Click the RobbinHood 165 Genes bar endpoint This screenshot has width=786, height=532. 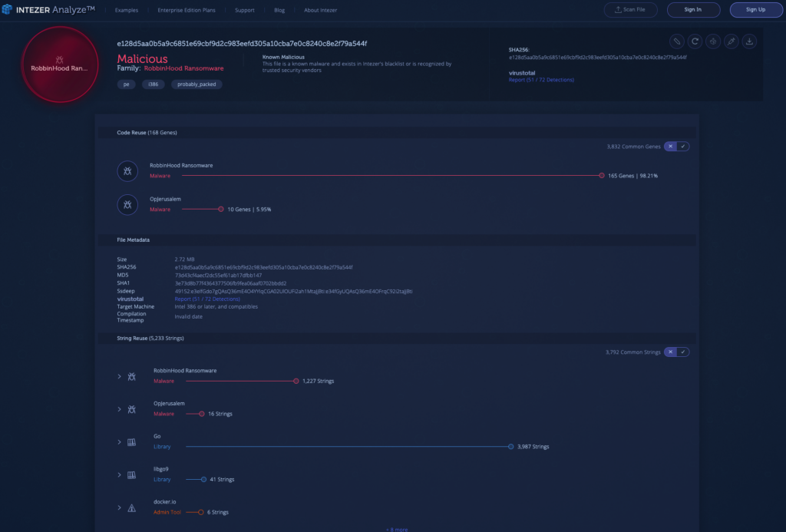pyautogui.click(x=602, y=176)
